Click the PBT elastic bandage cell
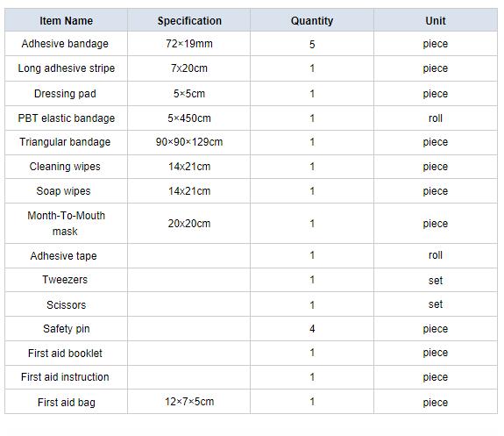504x436 pixels. (x=67, y=118)
